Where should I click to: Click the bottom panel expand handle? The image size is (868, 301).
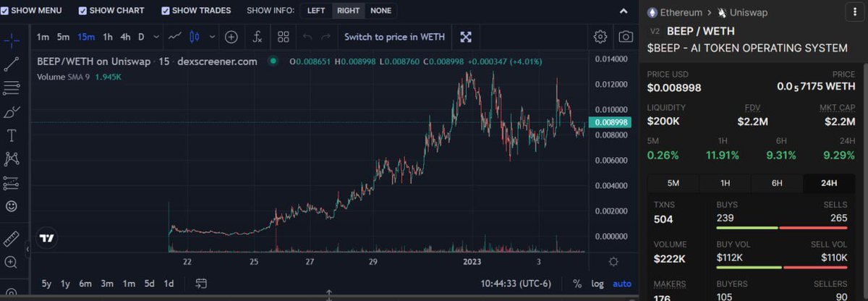coord(329,294)
